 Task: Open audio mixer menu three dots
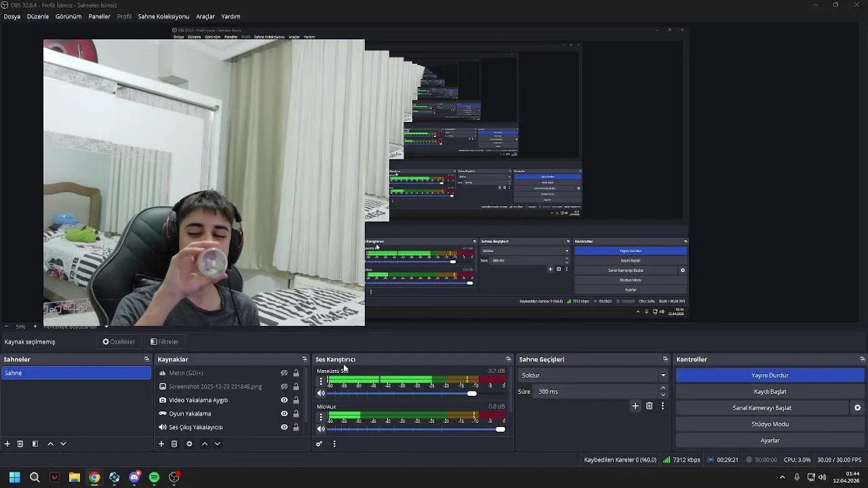(x=334, y=444)
